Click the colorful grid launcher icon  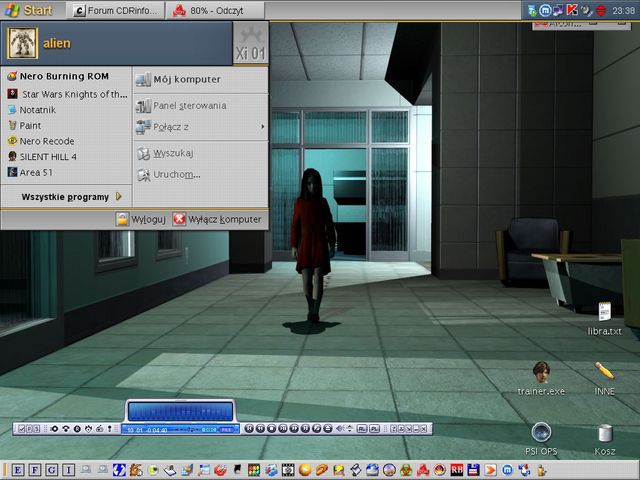(x=254, y=470)
